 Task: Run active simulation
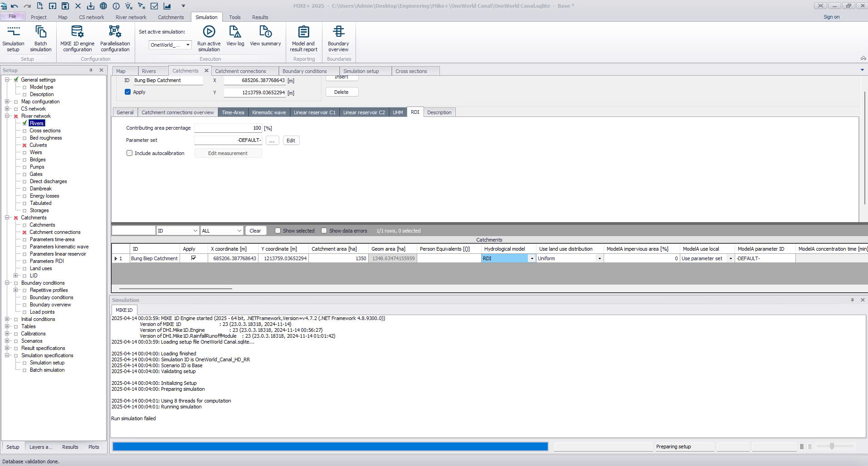[209, 39]
